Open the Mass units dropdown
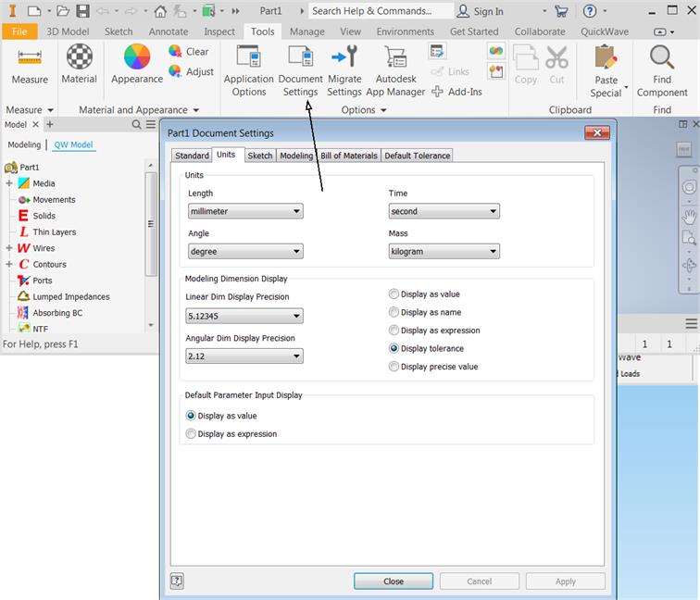Viewport: 700px width, 600px height. [x=444, y=251]
